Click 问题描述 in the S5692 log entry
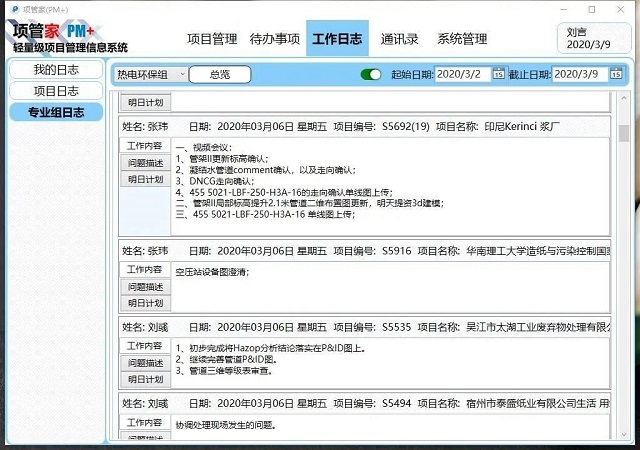The height and width of the screenshot is (450, 640). (145, 163)
